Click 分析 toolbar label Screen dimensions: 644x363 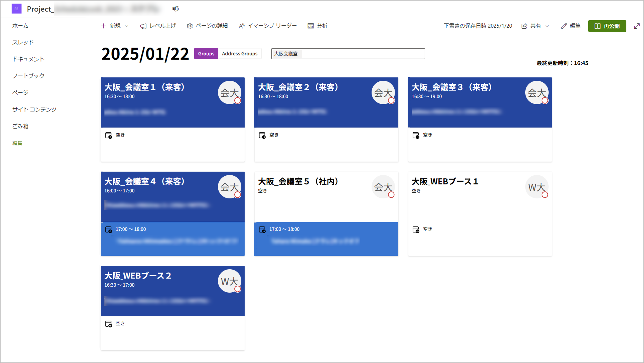click(322, 26)
